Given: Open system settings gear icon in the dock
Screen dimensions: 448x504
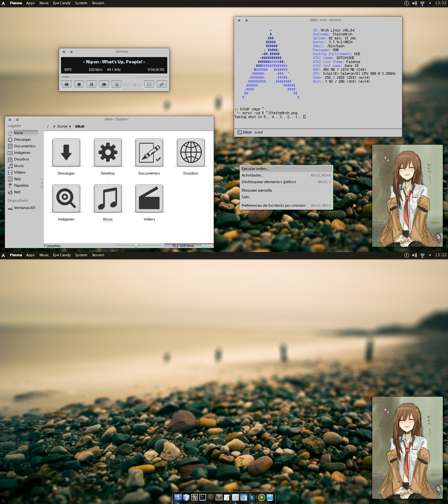Looking at the screenshot, I should [x=194, y=497].
